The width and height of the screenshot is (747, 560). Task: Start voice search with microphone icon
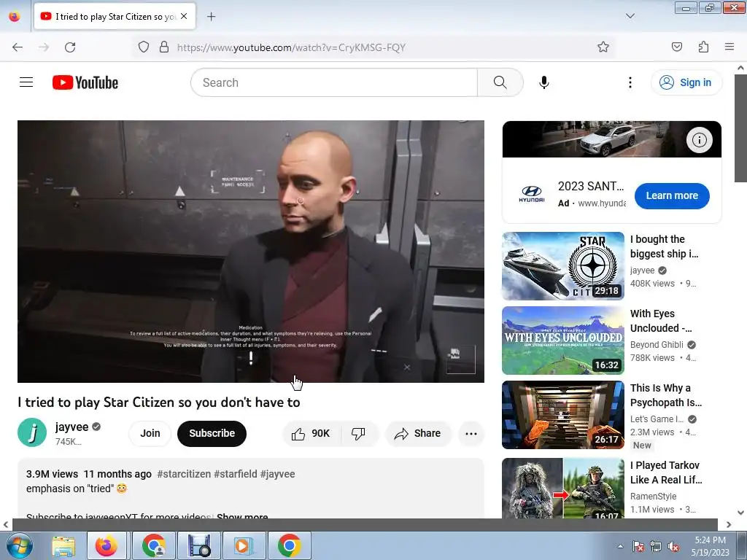tap(543, 82)
